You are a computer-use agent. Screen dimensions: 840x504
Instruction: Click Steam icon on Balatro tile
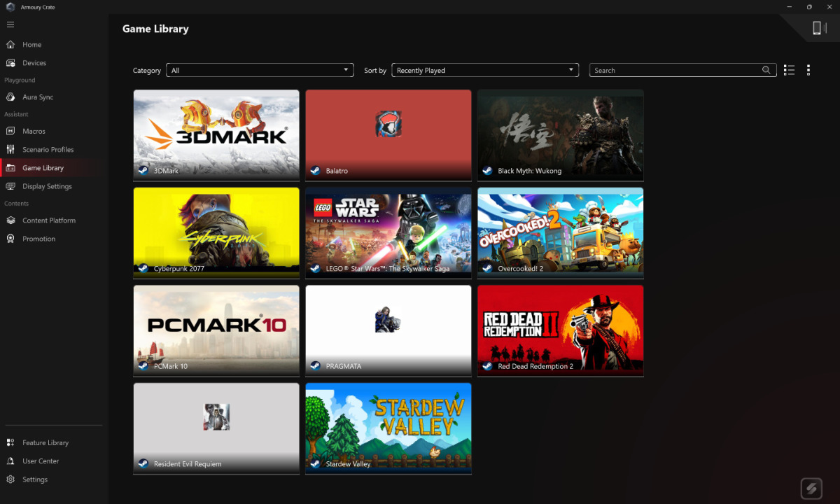click(x=315, y=171)
